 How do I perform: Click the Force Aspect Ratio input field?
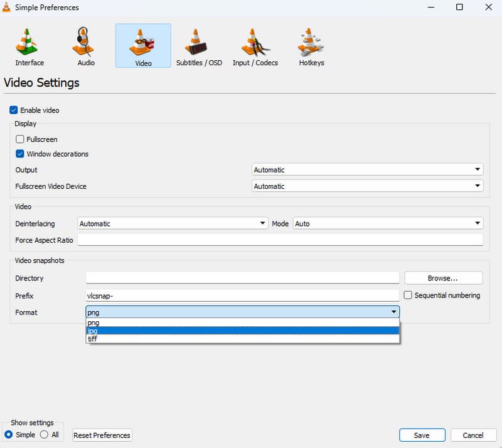pyautogui.click(x=280, y=240)
